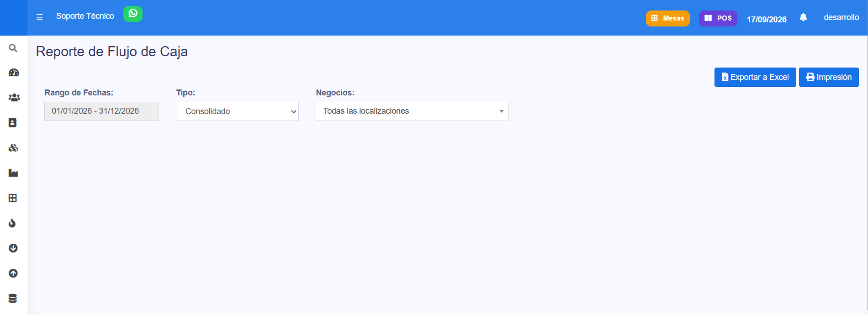This screenshot has width=868, height=315.
Task: Open the flame sidebar icon
Action: pos(12,223)
